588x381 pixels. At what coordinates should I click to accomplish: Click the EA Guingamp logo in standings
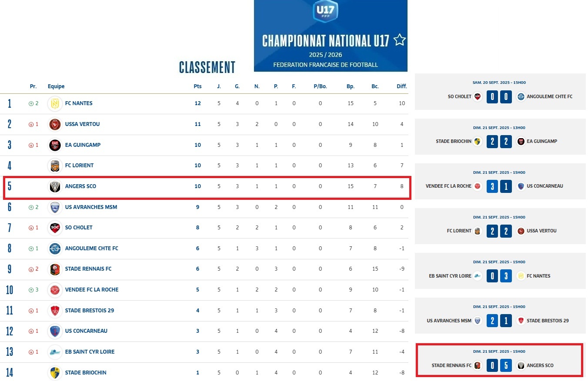[55, 145]
